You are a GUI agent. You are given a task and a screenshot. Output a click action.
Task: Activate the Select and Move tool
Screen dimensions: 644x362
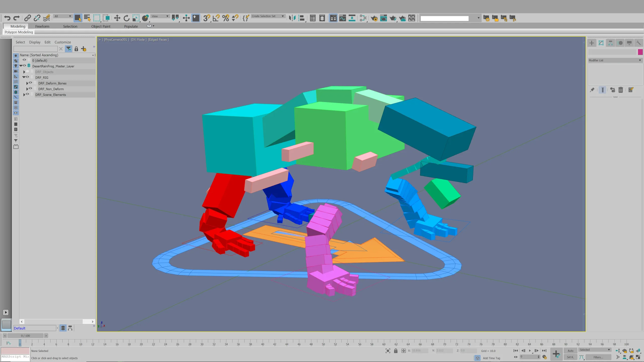click(x=117, y=18)
